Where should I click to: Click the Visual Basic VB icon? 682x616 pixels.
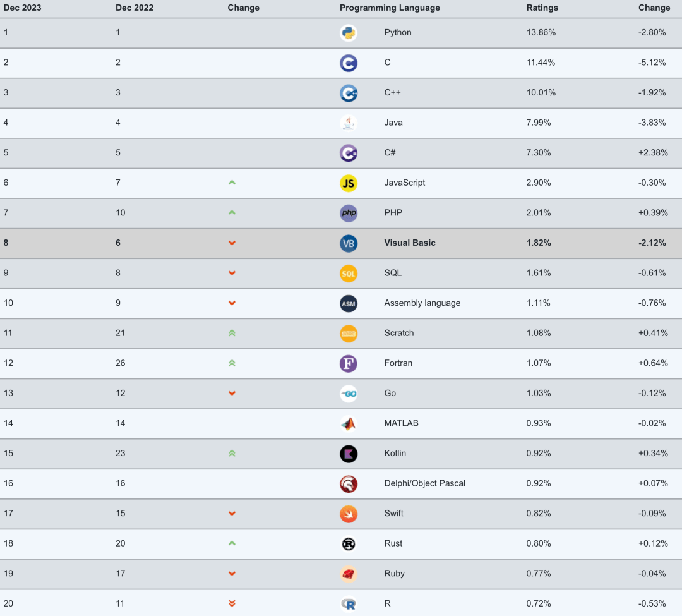click(x=349, y=243)
